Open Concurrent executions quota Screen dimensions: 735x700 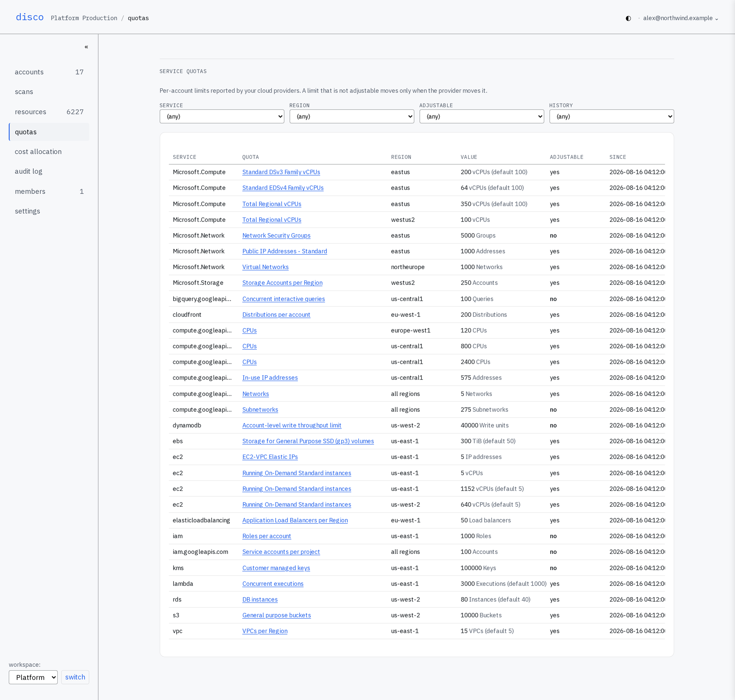pos(273,584)
